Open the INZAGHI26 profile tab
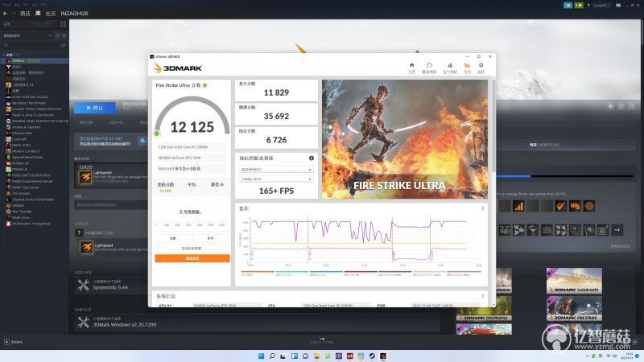Viewport: 644px width, 362px height. coord(74,14)
